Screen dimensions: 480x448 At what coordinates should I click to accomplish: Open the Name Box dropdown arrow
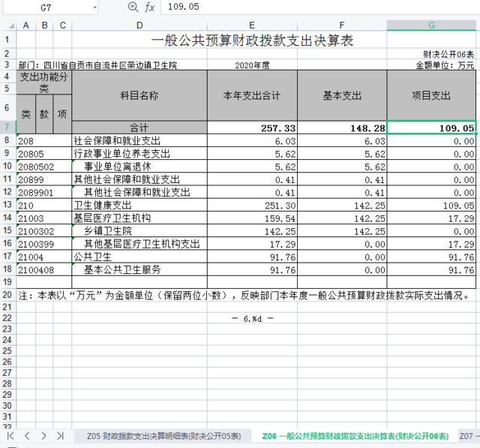tap(94, 7)
